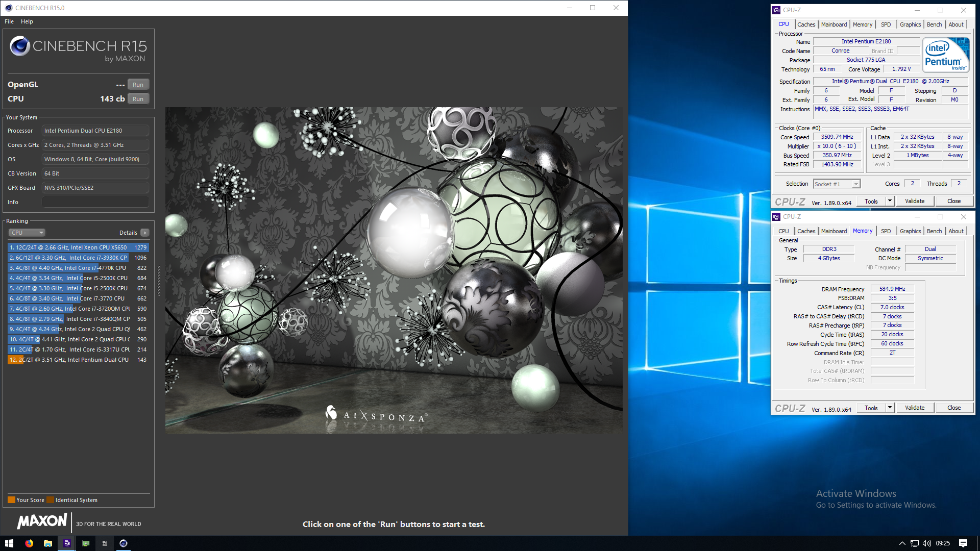The image size is (980, 551).
Task: Click the Core Speed 3509.74 MHz value
Action: (x=837, y=137)
